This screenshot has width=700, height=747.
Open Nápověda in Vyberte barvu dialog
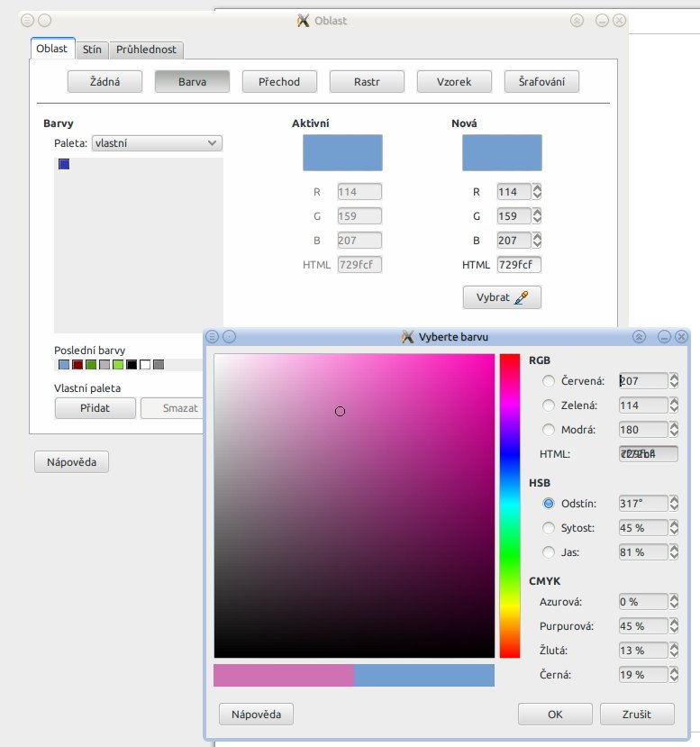[x=256, y=715]
